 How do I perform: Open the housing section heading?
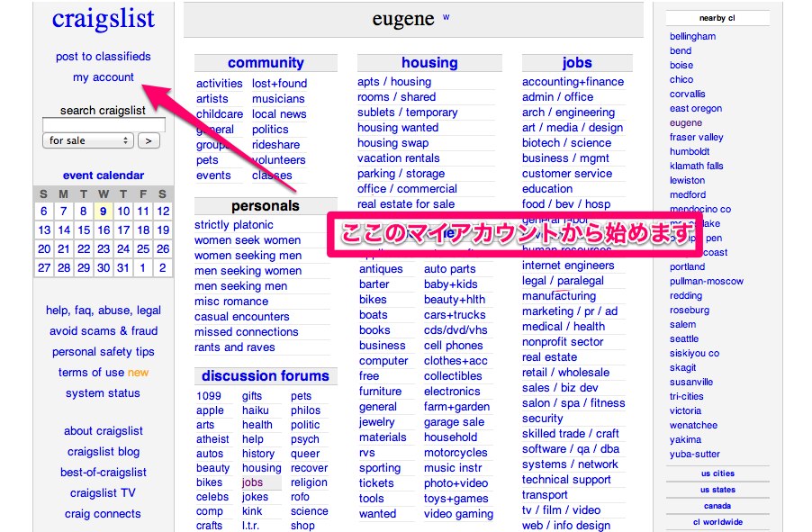pyautogui.click(x=429, y=63)
